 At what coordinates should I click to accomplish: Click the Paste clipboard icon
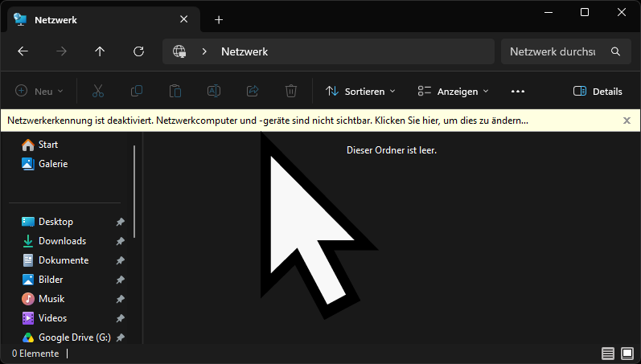click(x=175, y=91)
